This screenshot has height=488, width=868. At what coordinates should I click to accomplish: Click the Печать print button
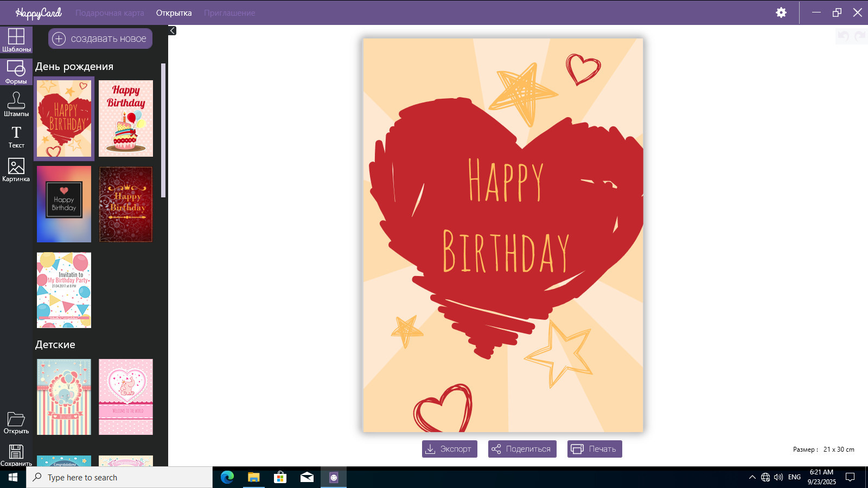[595, 449]
